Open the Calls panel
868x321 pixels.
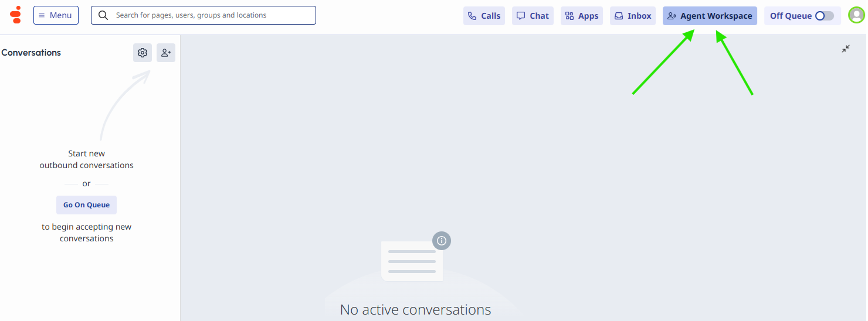click(x=484, y=16)
